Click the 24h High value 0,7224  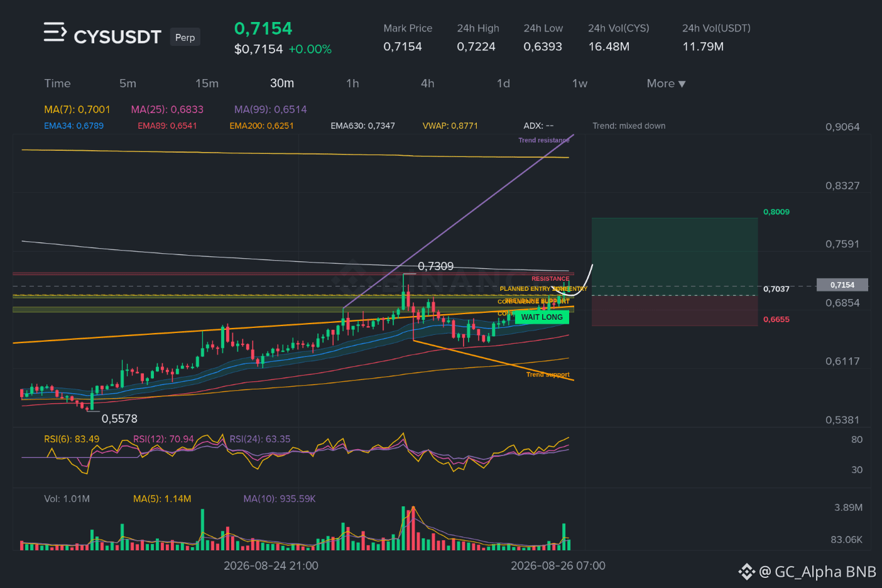pos(476,46)
